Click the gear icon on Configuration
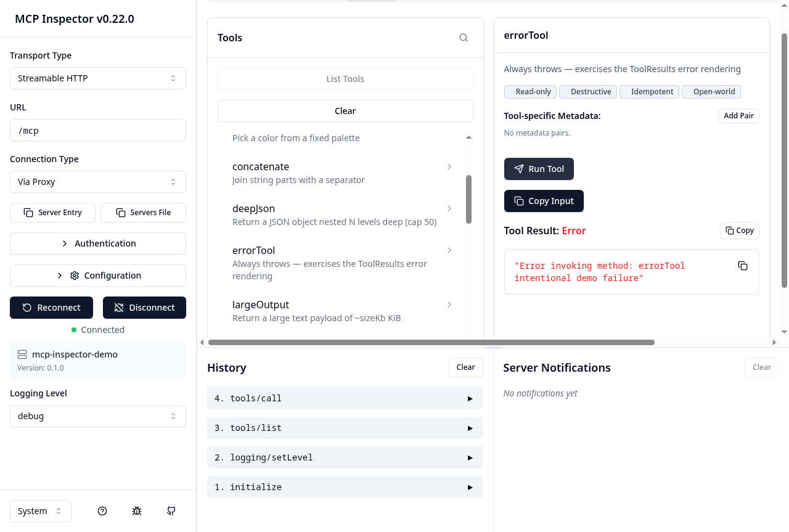The height and width of the screenshot is (532, 789). coord(75,276)
